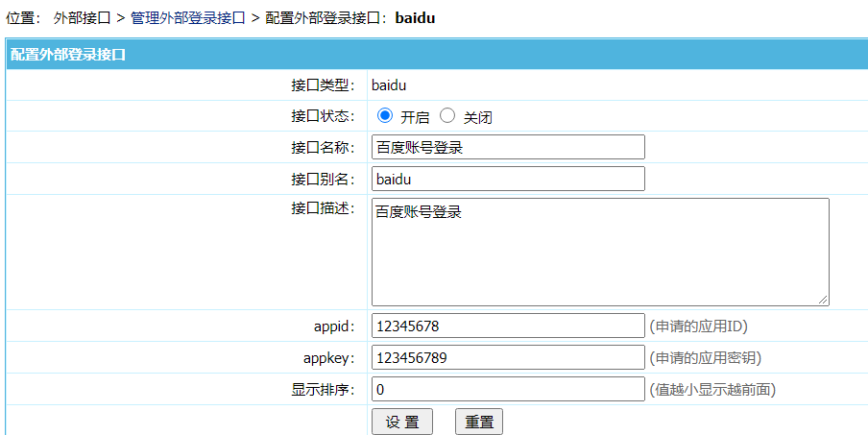Viewport: 868px width, 435px height.
Task: Select the 开启 radio button
Action: click(385, 115)
